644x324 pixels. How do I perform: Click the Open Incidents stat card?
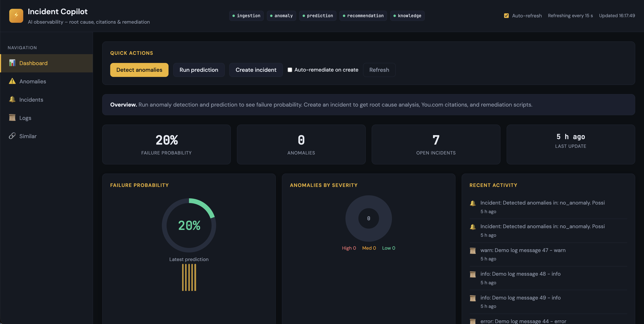point(436,144)
